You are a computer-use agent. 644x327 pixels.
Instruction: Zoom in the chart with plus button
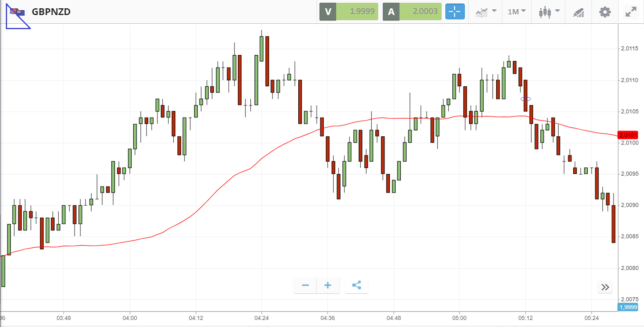tap(328, 285)
